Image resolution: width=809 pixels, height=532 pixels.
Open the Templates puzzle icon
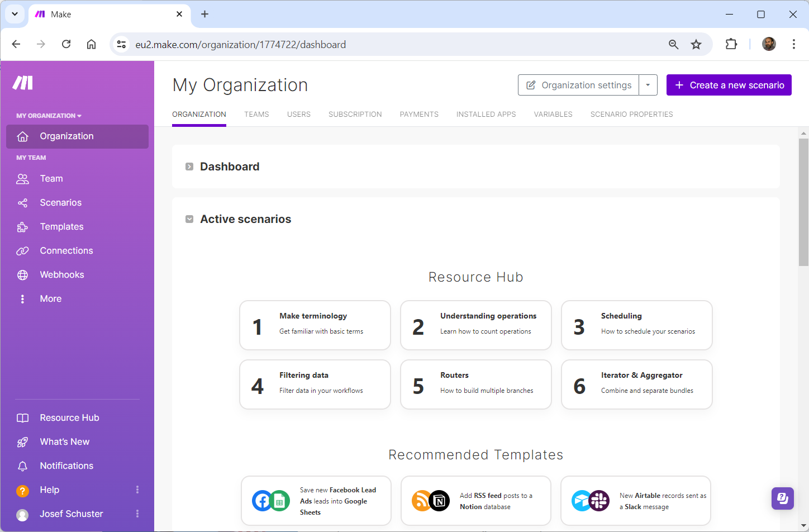coord(22,227)
